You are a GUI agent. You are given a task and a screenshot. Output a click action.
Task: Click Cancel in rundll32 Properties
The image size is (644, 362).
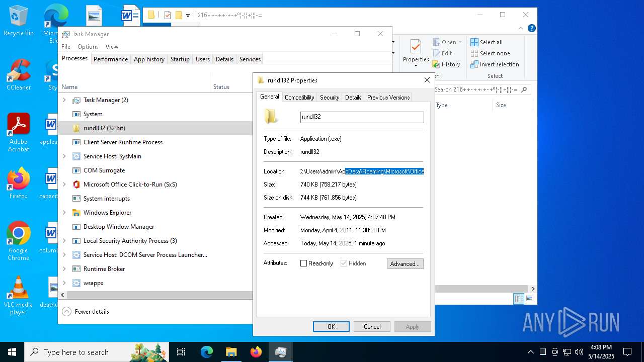[x=372, y=327]
